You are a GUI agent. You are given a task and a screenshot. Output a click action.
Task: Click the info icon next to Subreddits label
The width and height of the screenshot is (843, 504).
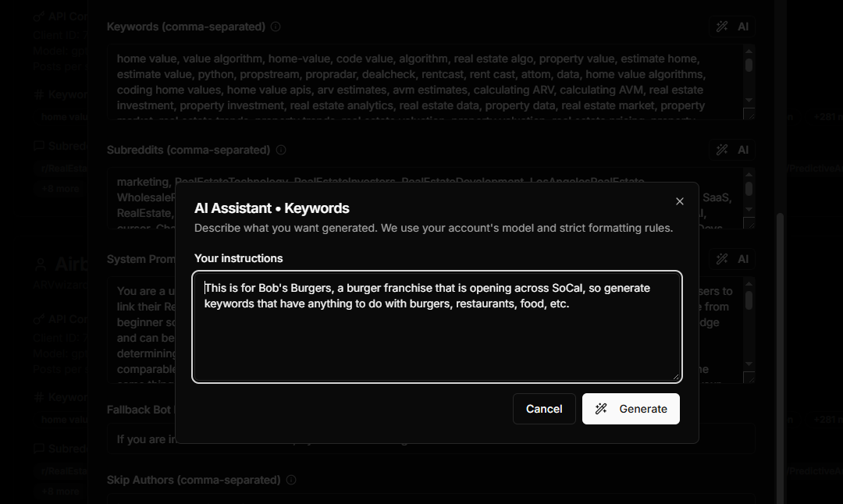281,150
